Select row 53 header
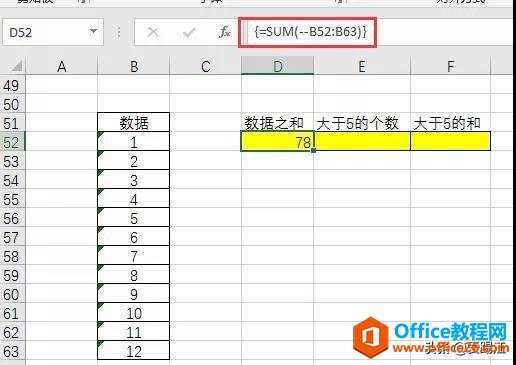Viewport: 516px width, 365px height. [12, 161]
